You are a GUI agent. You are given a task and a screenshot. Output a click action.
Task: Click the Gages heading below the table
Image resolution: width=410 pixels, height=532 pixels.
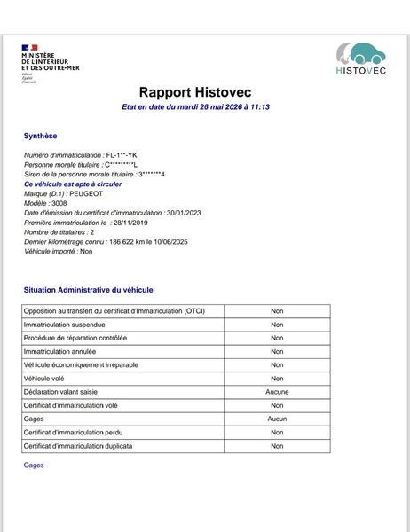coord(34,465)
